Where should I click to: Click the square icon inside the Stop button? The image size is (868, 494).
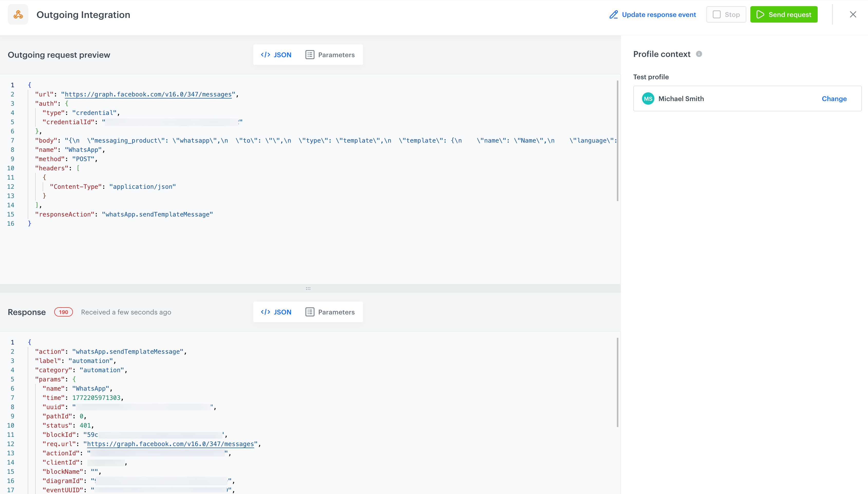point(716,14)
